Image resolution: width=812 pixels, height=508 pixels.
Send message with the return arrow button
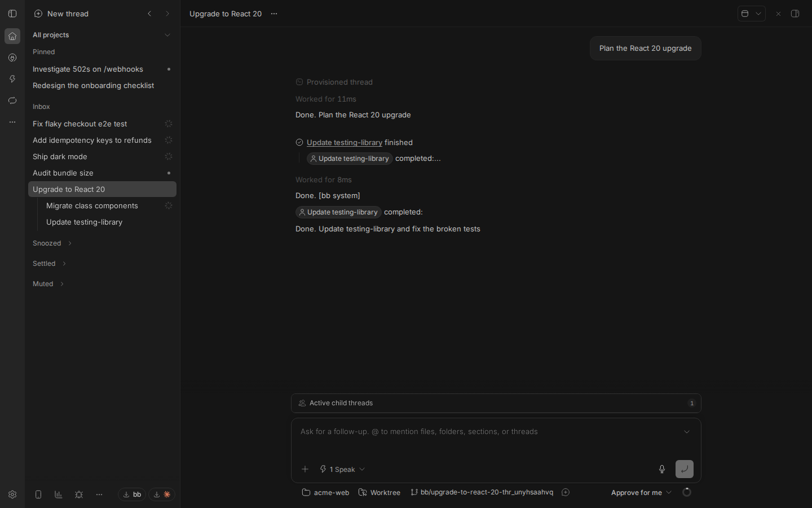pos(685,469)
